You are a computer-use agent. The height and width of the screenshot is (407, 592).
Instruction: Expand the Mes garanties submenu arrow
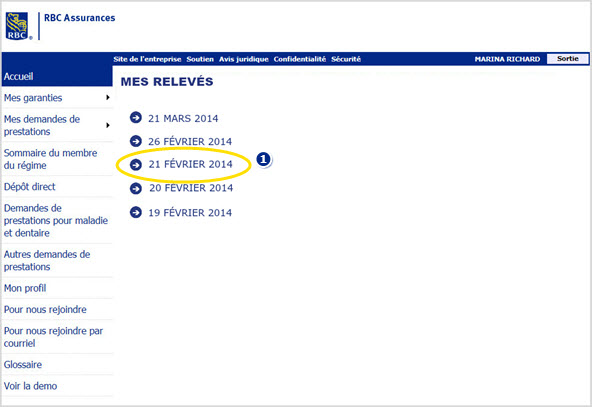[x=108, y=97]
